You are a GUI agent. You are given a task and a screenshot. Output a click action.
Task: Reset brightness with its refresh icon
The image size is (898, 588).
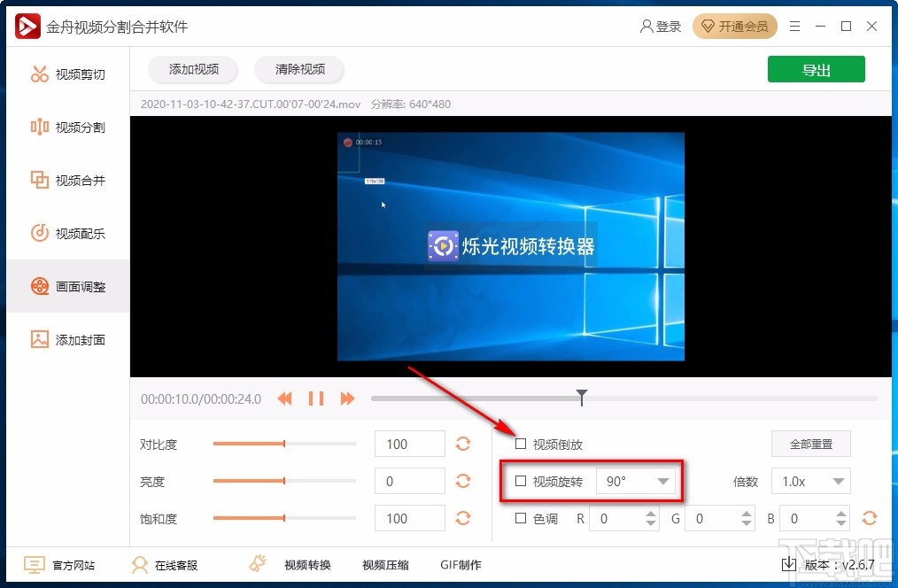463,481
